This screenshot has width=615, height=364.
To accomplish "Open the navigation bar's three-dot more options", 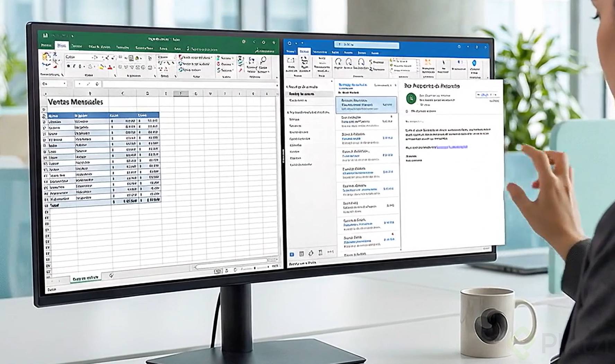I will click(331, 252).
